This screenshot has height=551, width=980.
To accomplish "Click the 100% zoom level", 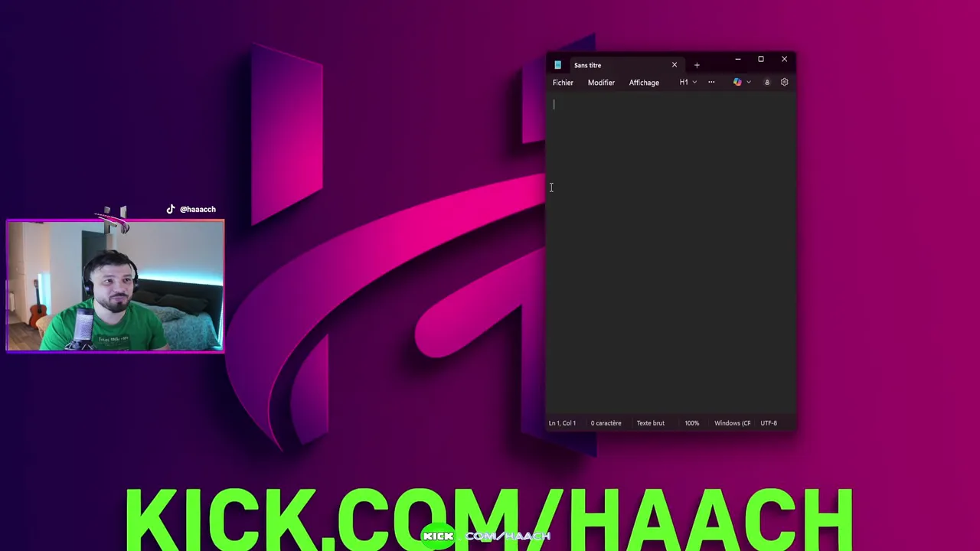I will click(x=692, y=423).
